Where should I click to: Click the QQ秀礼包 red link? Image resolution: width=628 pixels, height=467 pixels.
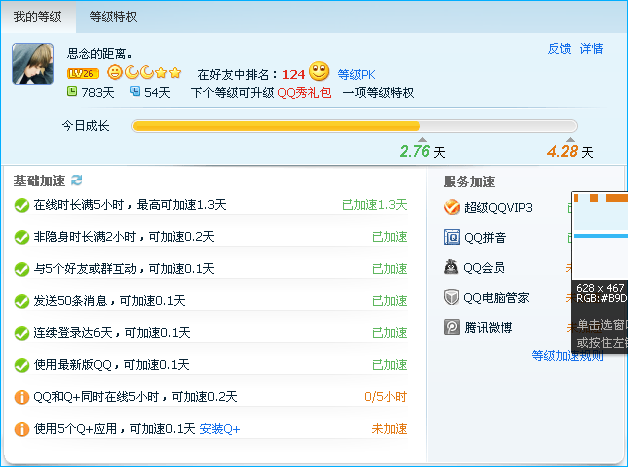click(x=304, y=93)
